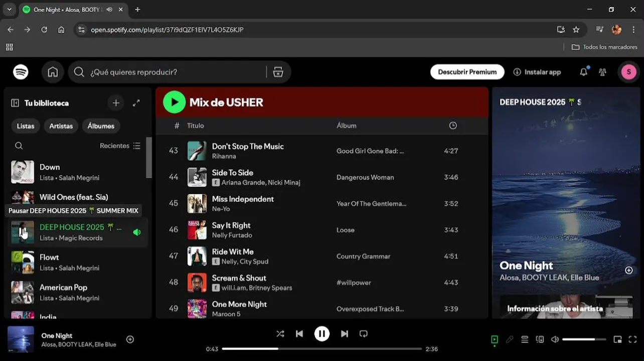The width and height of the screenshot is (644, 361).
Task: Click the Título column header
Action: point(196,126)
